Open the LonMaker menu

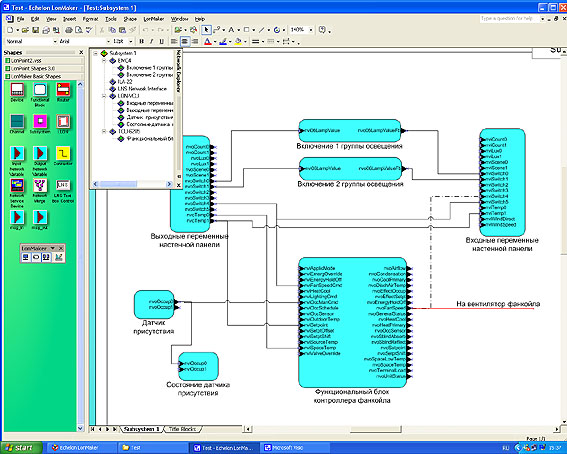click(154, 19)
